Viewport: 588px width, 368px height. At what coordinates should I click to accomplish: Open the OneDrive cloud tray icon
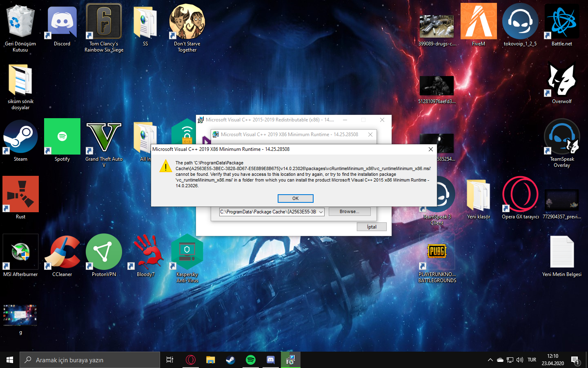(x=500, y=360)
